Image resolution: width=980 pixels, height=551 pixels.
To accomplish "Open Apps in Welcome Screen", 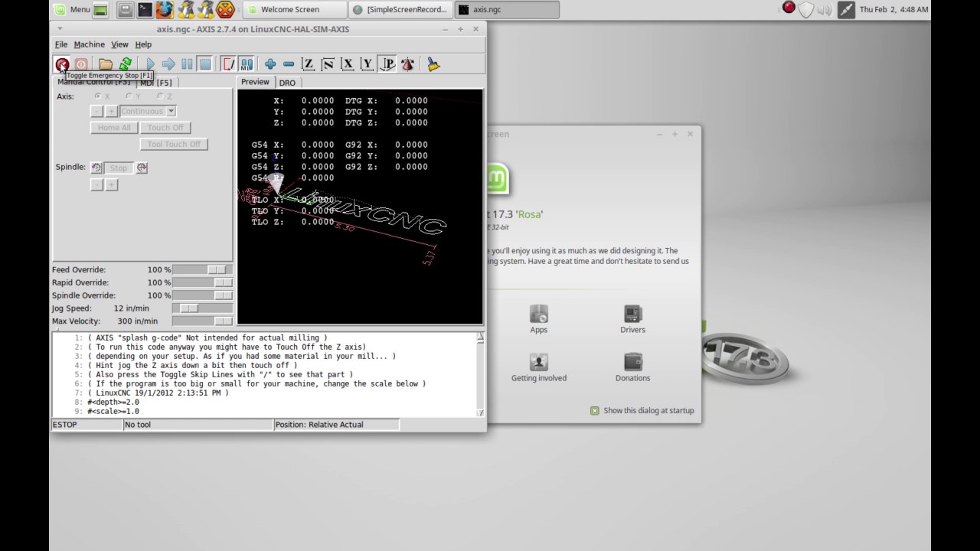I will coord(539,319).
